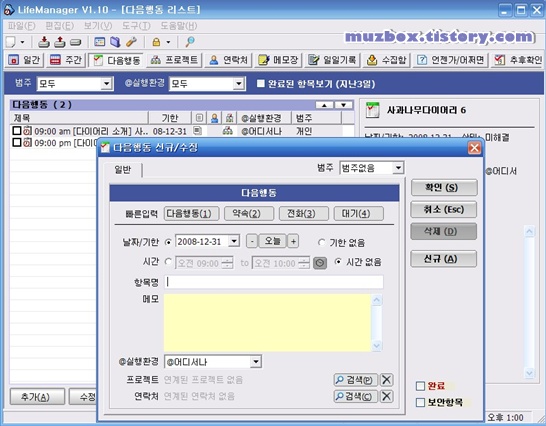Click the minus button to decrease the date

coord(252,241)
